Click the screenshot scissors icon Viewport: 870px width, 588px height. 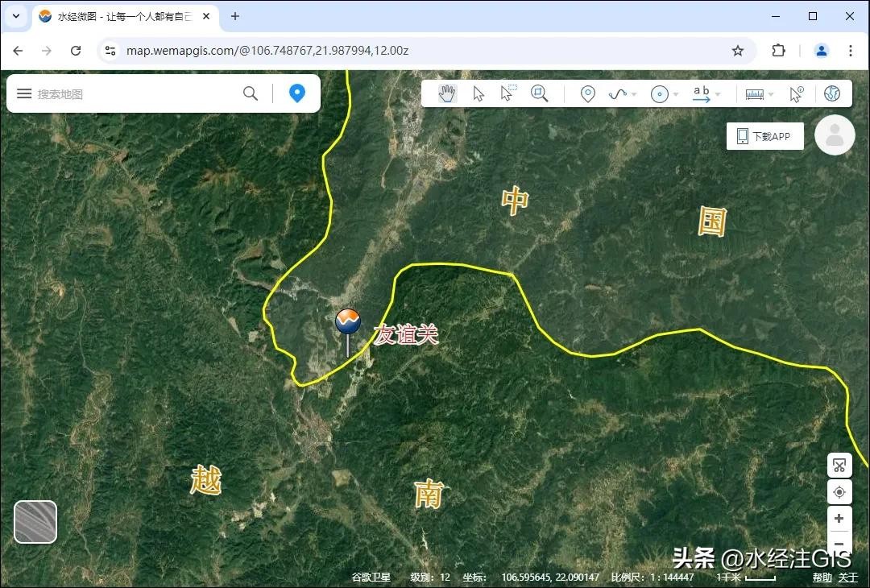click(x=839, y=466)
